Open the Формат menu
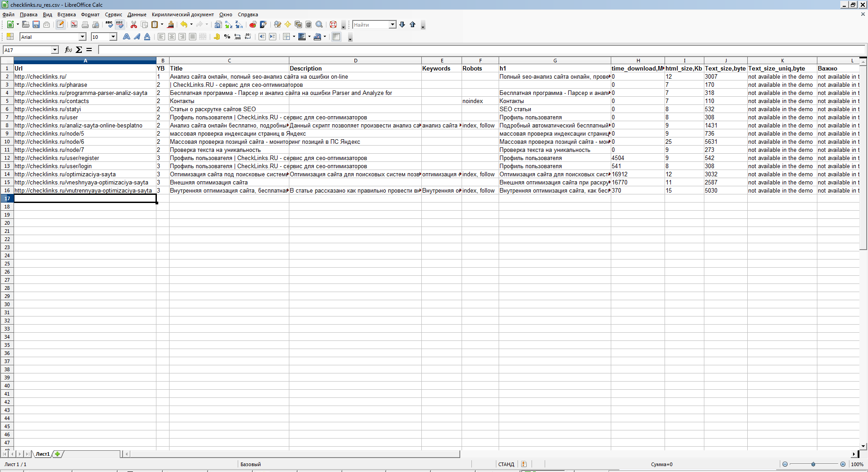Viewport: 868px width, 472px height. 90,14
